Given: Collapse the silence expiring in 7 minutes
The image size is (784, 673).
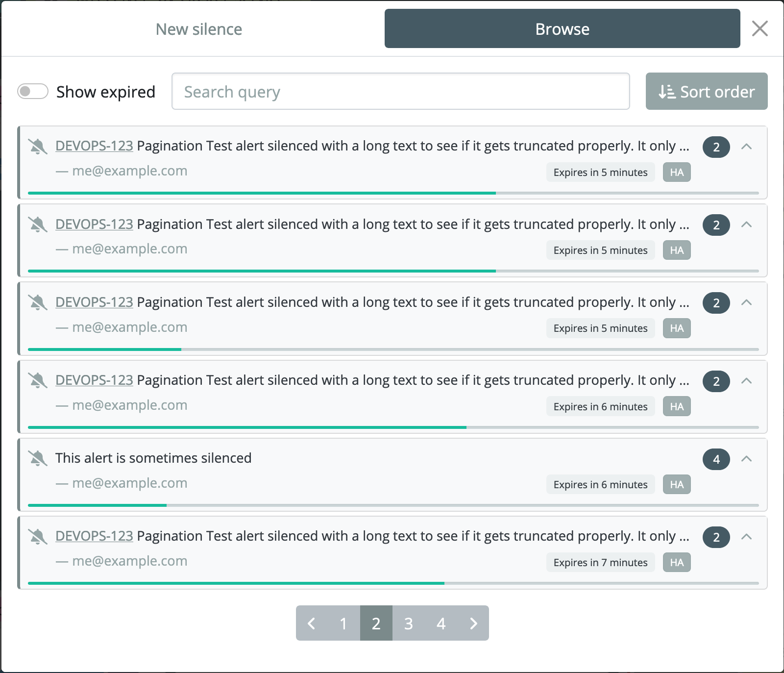Looking at the screenshot, I should pos(746,537).
